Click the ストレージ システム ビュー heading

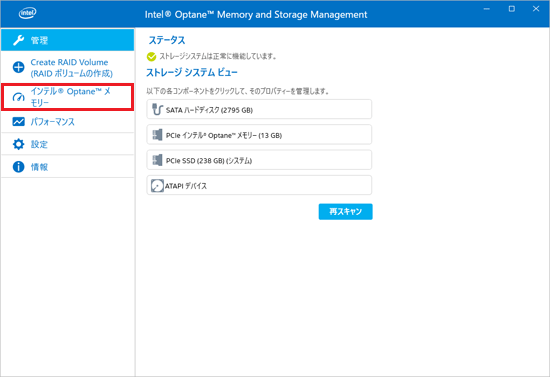pyautogui.click(x=192, y=73)
